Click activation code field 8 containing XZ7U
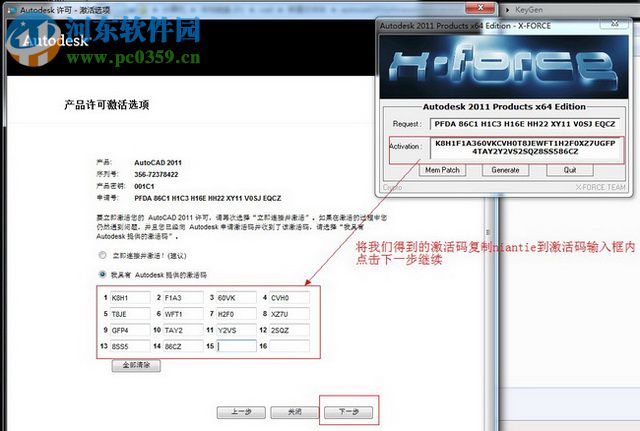The image size is (640, 431). pyautogui.click(x=289, y=314)
